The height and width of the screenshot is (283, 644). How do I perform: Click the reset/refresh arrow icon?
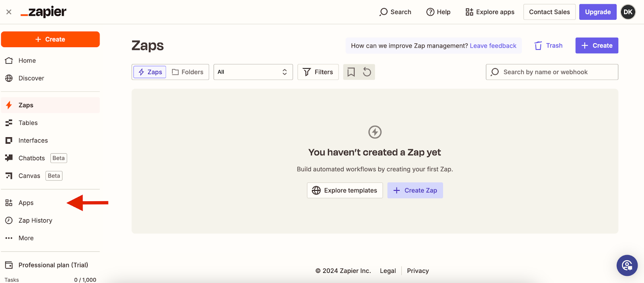coord(367,72)
